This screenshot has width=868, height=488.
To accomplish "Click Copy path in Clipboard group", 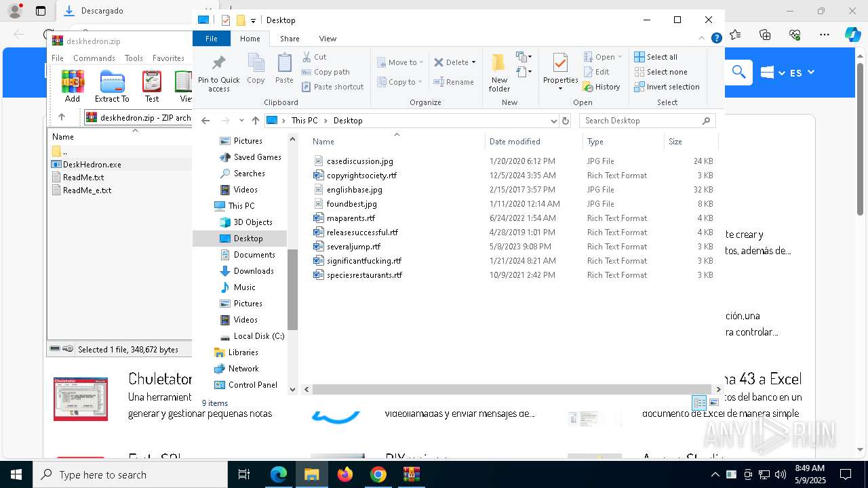I will tap(325, 72).
